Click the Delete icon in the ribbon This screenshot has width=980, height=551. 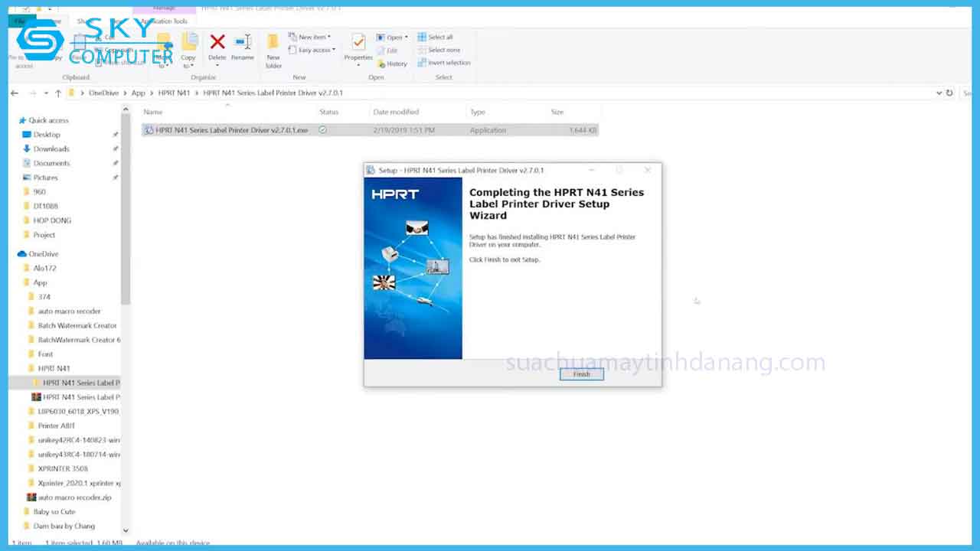point(217,46)
